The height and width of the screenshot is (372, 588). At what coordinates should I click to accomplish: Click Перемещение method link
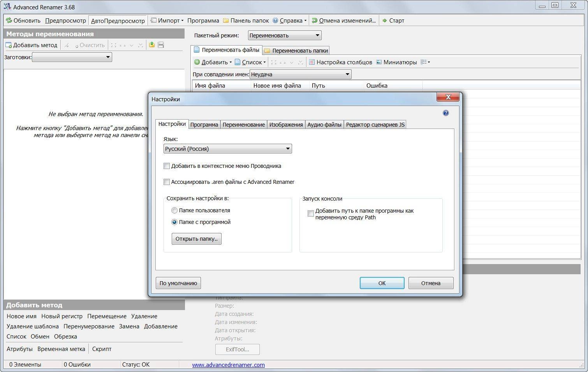pyautogui.click(x=107, y=316)
